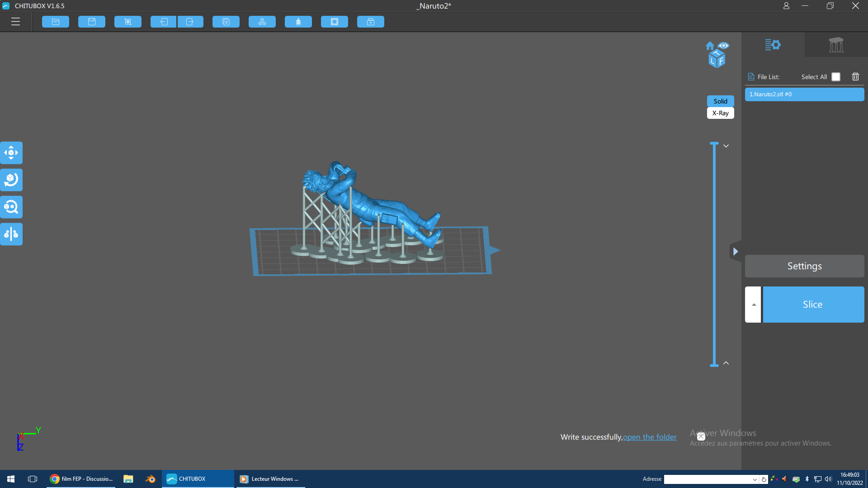Click the home view icon

tap(710, 46)
